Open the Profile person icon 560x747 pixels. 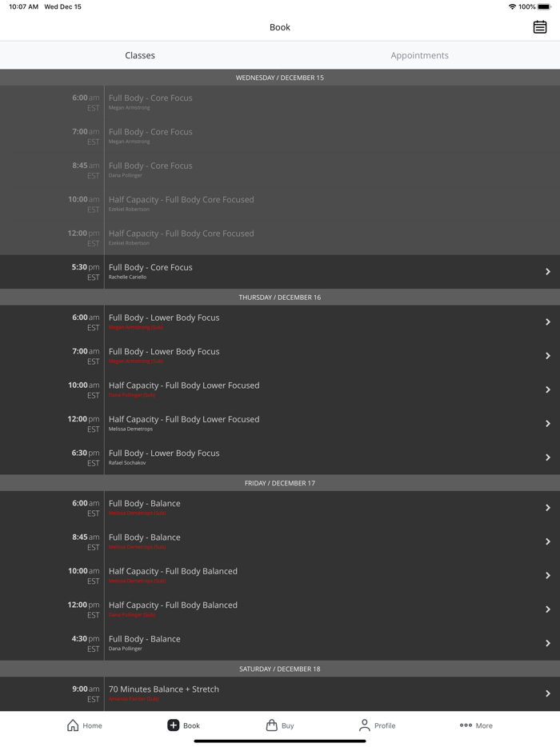click(365, 725)
